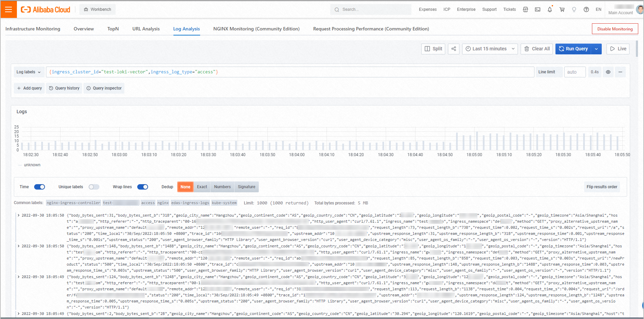Click the edas-ingress-logs common label
This screenshot has height=319, width=644.
[x=190, y=203]
